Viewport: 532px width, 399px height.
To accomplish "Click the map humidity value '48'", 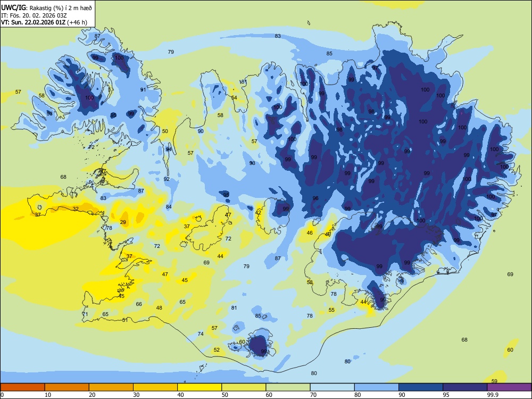I will (159, 307).
